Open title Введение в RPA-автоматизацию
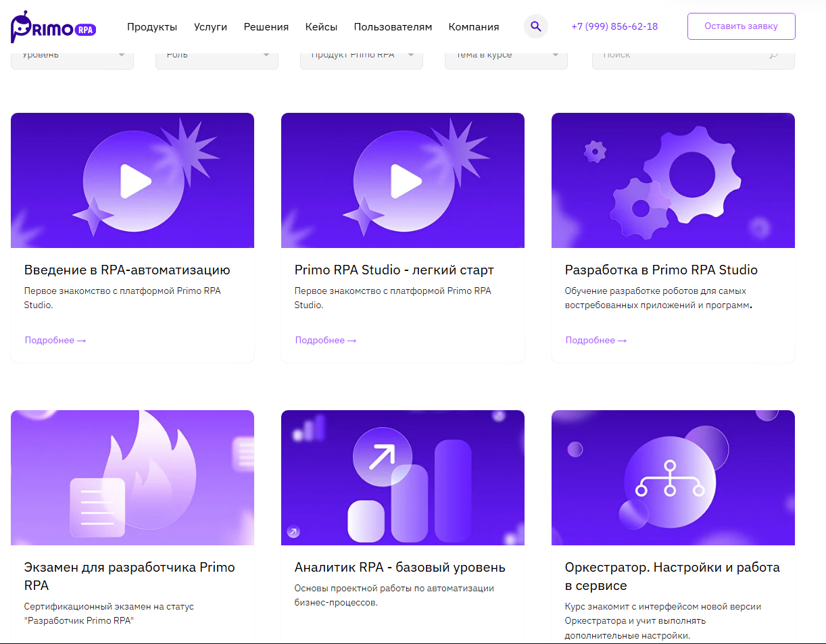The height and width of the screenshot is (644, 826). (x=127, y=270)
